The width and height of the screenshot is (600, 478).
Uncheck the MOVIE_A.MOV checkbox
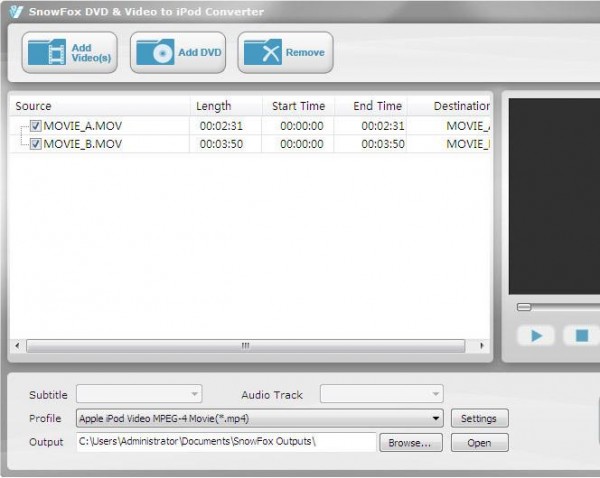[36, 126]
